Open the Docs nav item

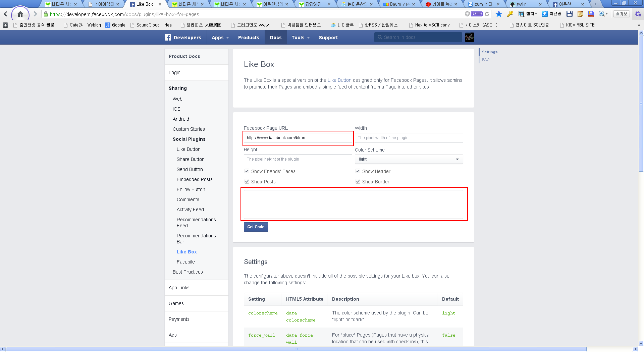coord(276,38)
